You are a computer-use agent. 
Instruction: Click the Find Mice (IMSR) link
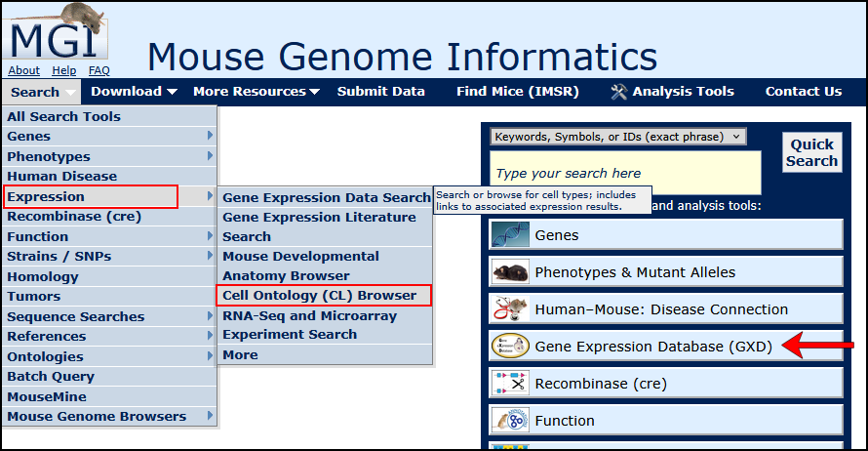(x=517, y=92)
